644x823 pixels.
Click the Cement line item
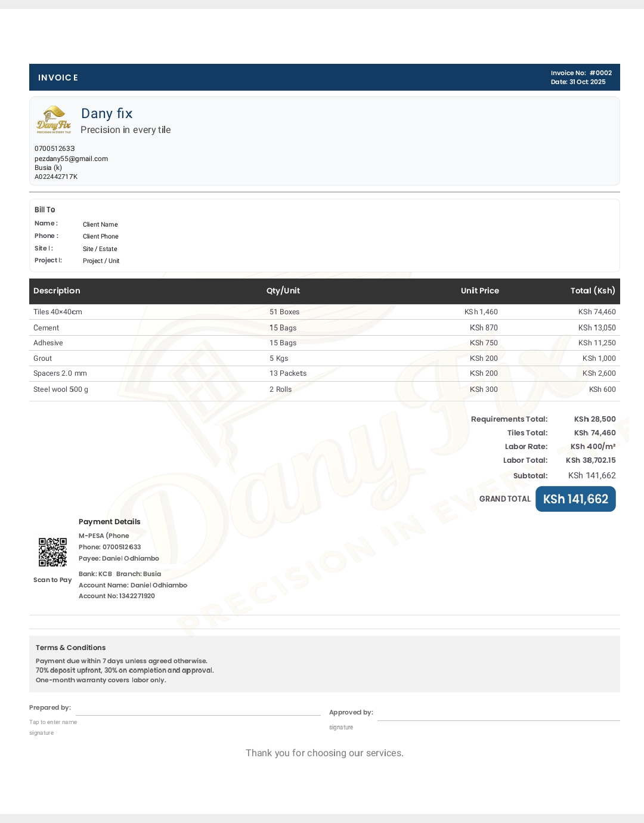[46, 327]
